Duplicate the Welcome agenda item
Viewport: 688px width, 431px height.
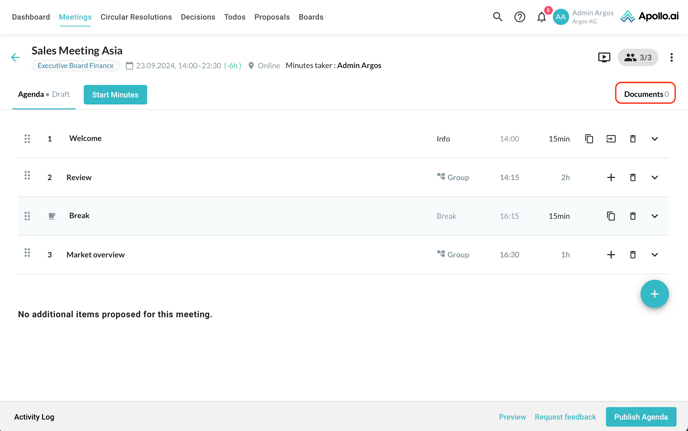(x=589, y=139)
